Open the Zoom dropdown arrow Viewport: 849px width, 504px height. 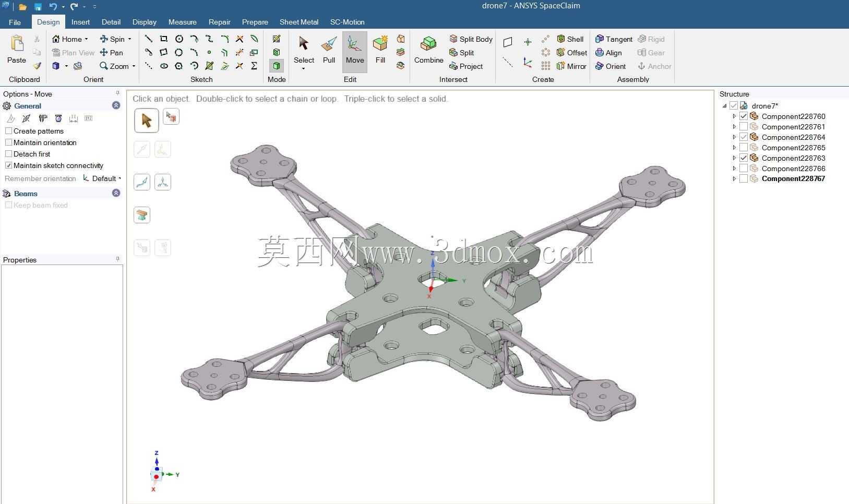[134, 66]
